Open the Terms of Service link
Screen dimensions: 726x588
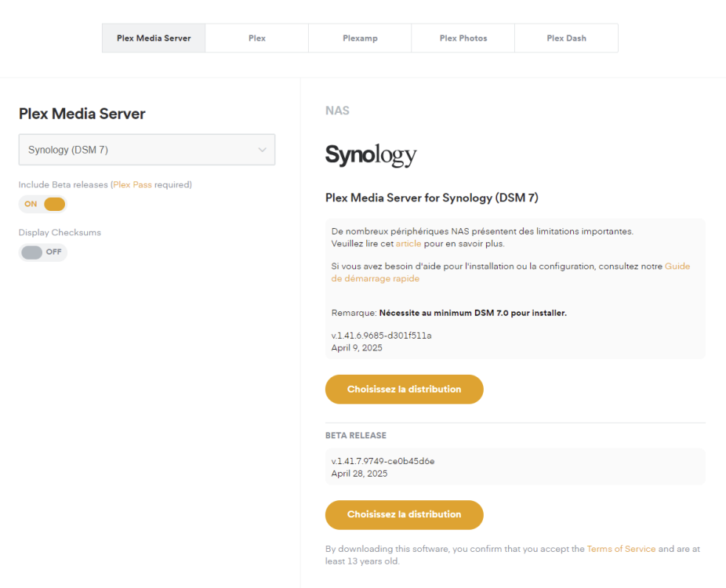coord(621,549)
